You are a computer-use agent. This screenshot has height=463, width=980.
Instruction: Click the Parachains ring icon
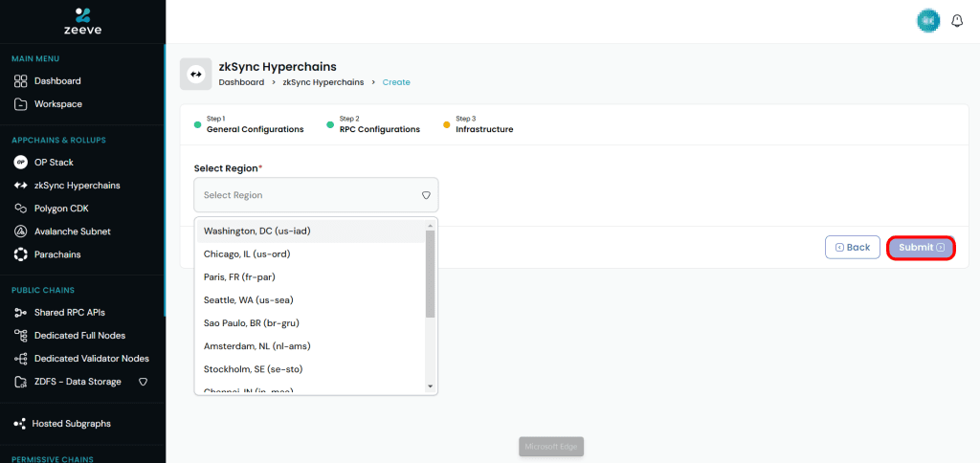click(21, 254)
